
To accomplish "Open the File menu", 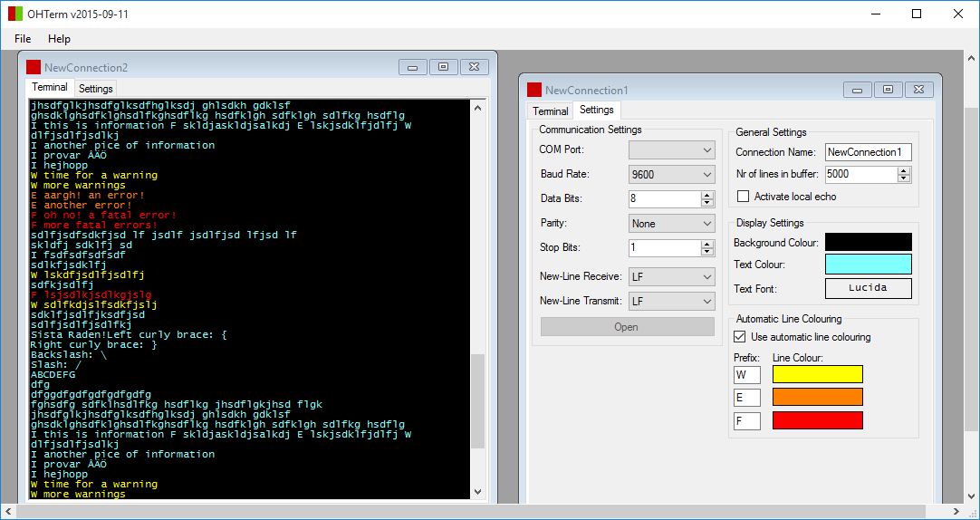I will (x=23, y=39).
